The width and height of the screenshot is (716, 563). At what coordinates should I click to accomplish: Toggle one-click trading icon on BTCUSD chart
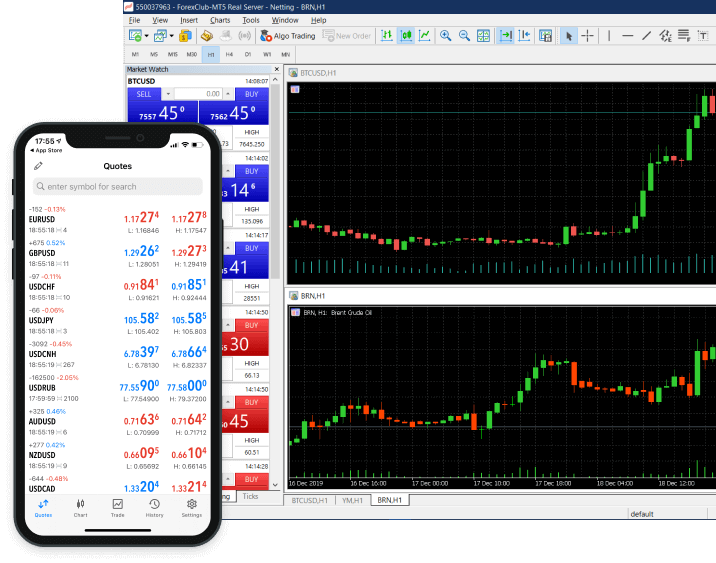point(295,89)
